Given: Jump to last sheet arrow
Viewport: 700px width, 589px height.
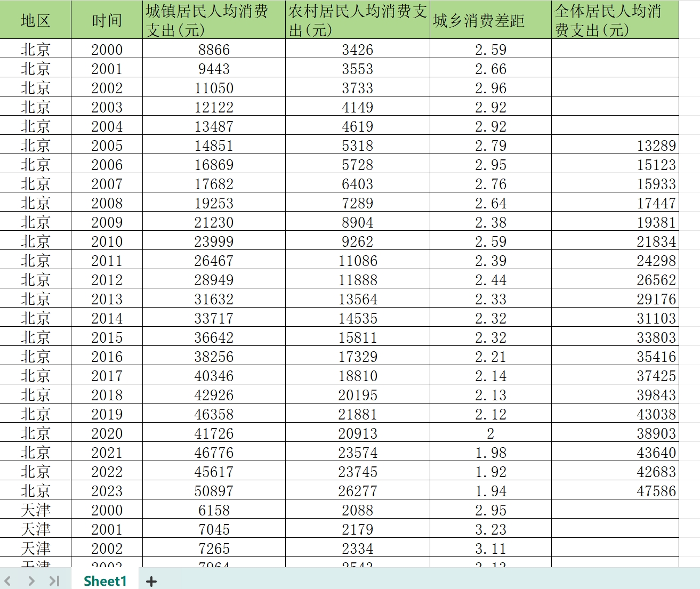Looking at the screenshot, I should 54,581.
